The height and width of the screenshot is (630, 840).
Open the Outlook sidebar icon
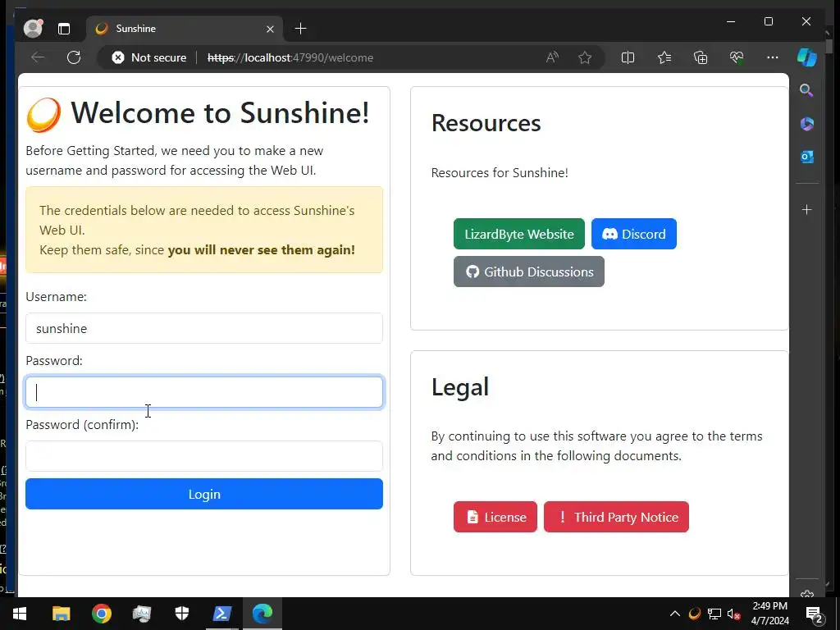click(807, 157)
